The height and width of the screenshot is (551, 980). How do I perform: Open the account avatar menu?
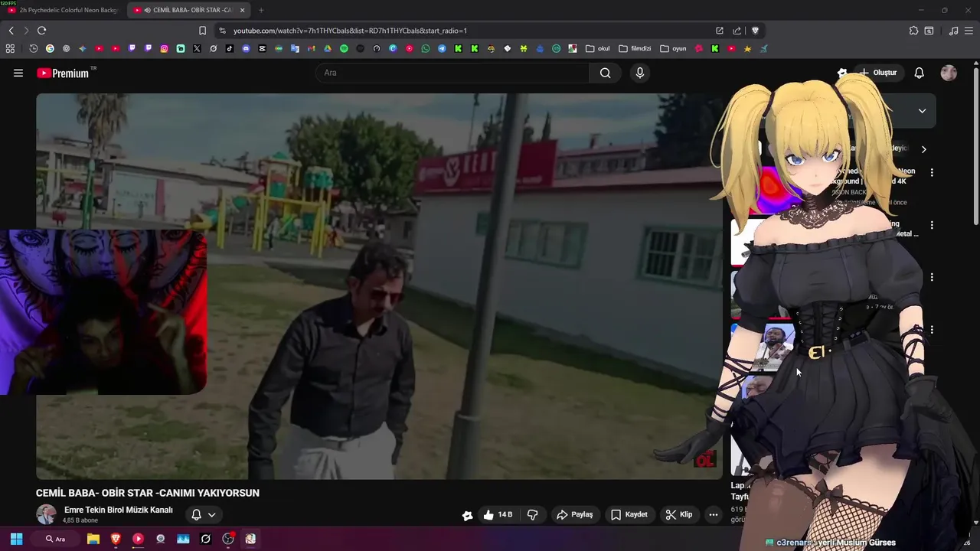(949, 73)
